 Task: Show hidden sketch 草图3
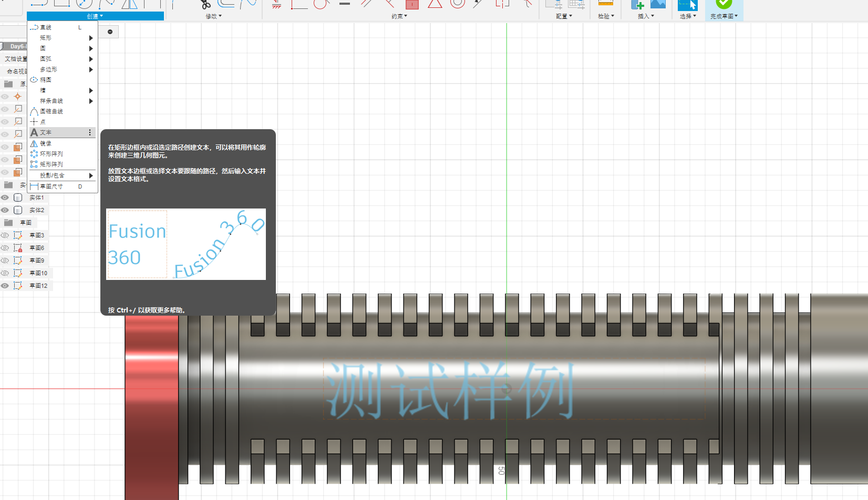tap(5, 235)
